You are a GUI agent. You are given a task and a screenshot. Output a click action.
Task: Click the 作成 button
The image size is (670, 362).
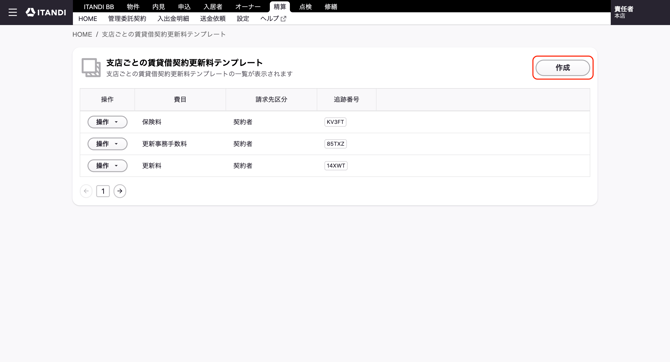(563, 68)
